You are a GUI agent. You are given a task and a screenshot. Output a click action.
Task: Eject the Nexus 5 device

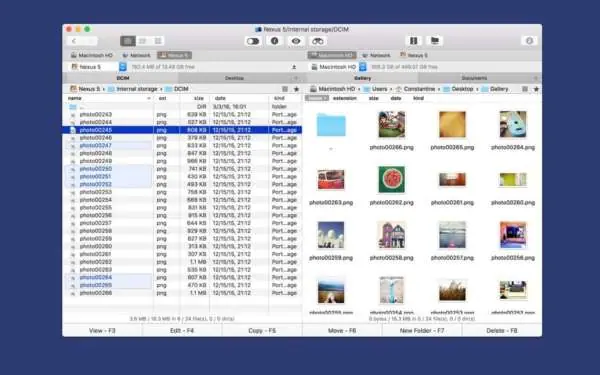tap(294, 67)
